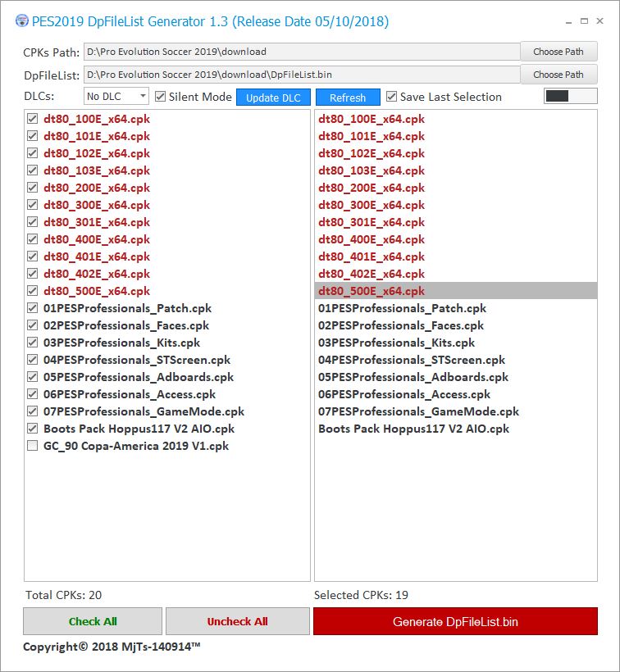Screen dimensions: 620x672
Task: Click the CPKs Path input field
Action: tap(302, 52)
